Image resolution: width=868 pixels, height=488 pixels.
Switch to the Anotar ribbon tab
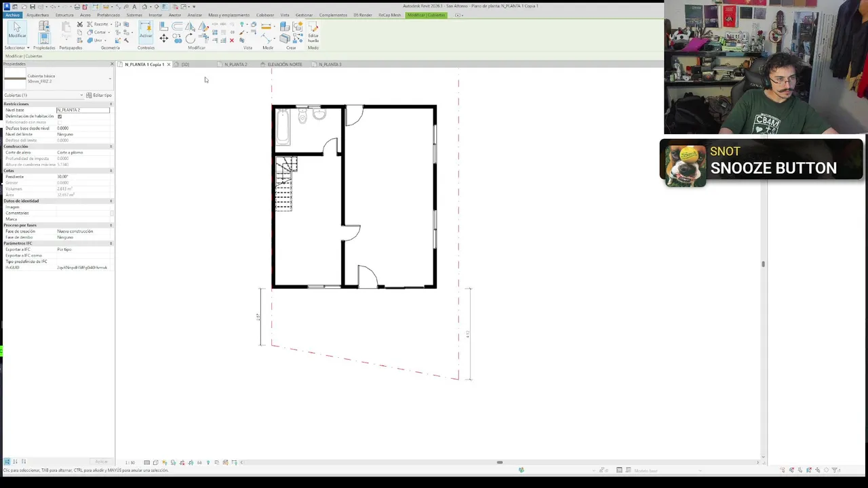[175, 15]
